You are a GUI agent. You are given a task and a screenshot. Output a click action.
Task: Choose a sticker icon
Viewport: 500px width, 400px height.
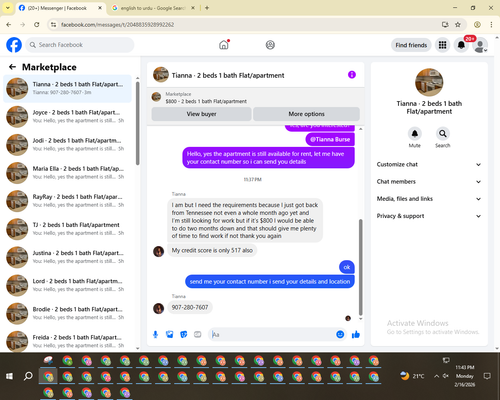pos(184,334)
